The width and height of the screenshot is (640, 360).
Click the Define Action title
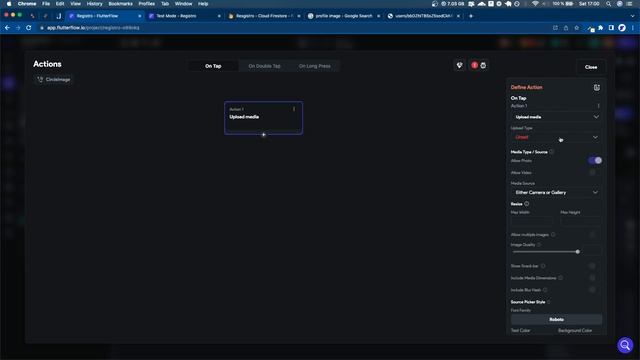click(527, 87)
